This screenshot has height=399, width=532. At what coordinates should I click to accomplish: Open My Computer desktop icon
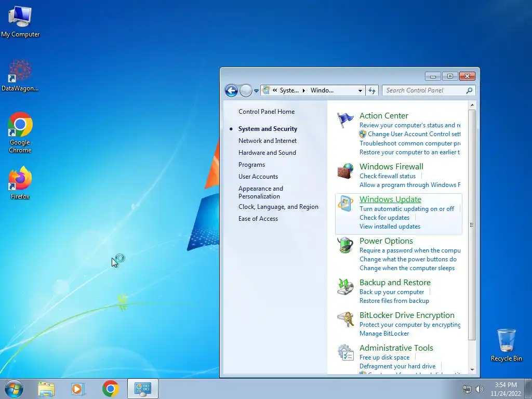[20, 21]
